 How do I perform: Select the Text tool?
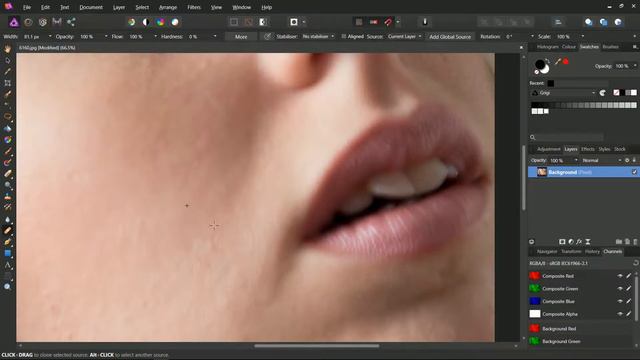[x=7, y=265]
